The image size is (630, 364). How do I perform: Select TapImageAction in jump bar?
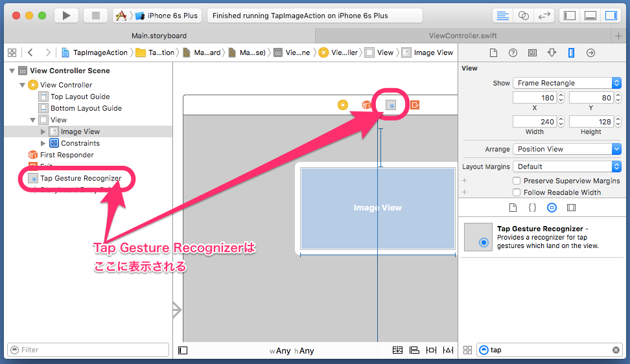click(95, 52)
